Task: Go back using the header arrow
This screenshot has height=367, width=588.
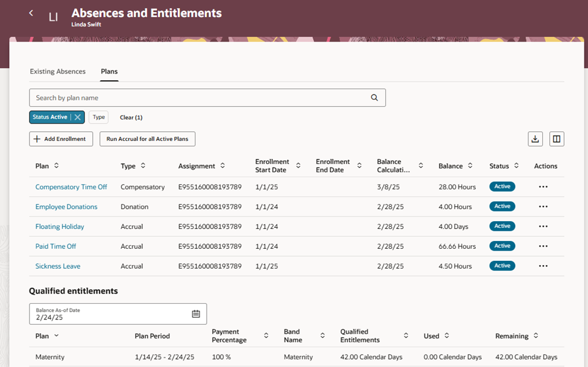Action: 31,13
